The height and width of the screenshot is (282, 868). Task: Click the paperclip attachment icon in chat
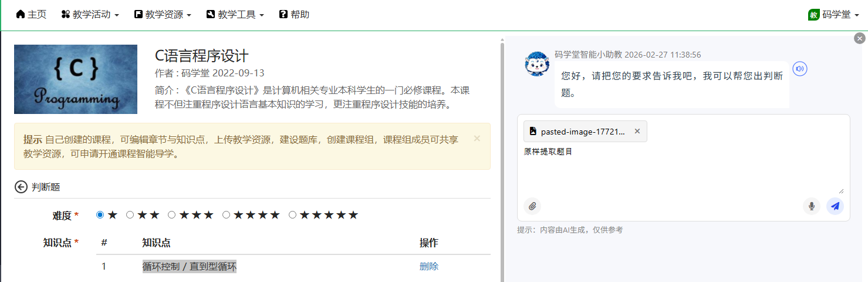point(532,206)
